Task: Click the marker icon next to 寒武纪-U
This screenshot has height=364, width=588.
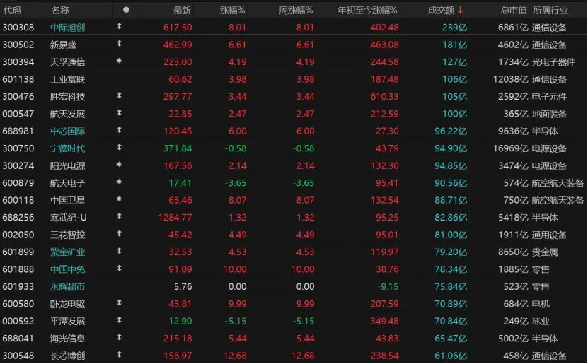Action: pos(119,217)
